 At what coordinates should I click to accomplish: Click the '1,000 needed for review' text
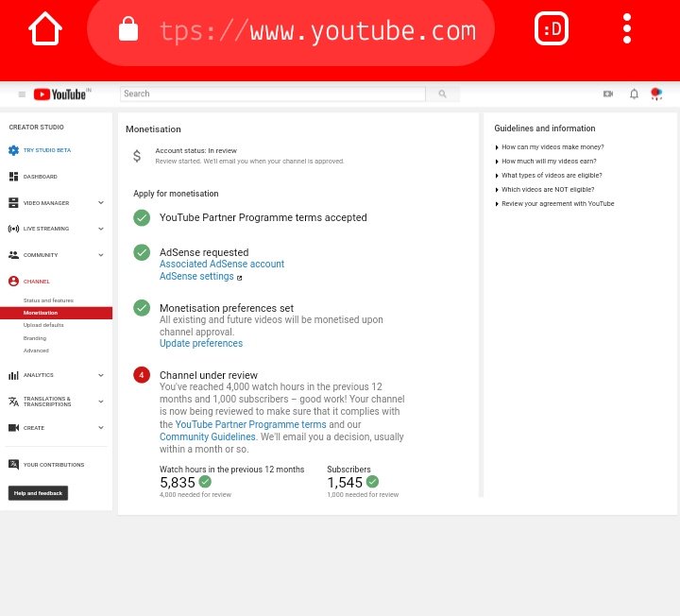coord(363,494)
